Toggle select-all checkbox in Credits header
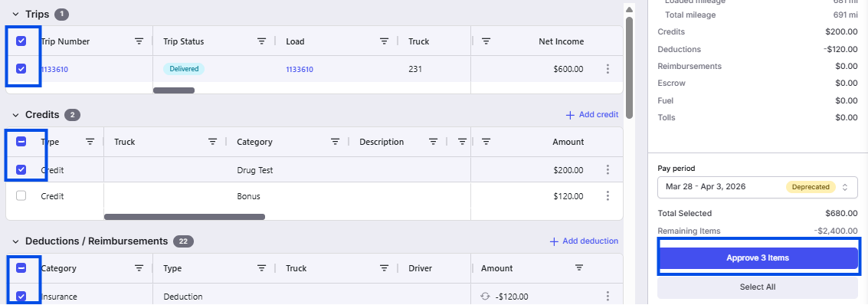The image size is (868, 305). (x=21, y=142)
